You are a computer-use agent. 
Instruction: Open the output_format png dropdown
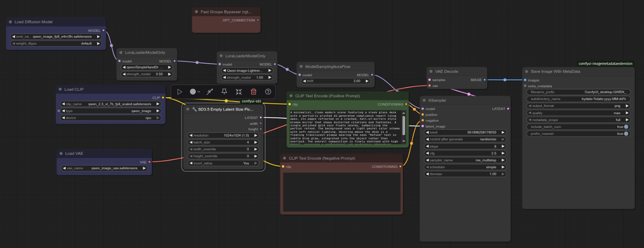578,106
